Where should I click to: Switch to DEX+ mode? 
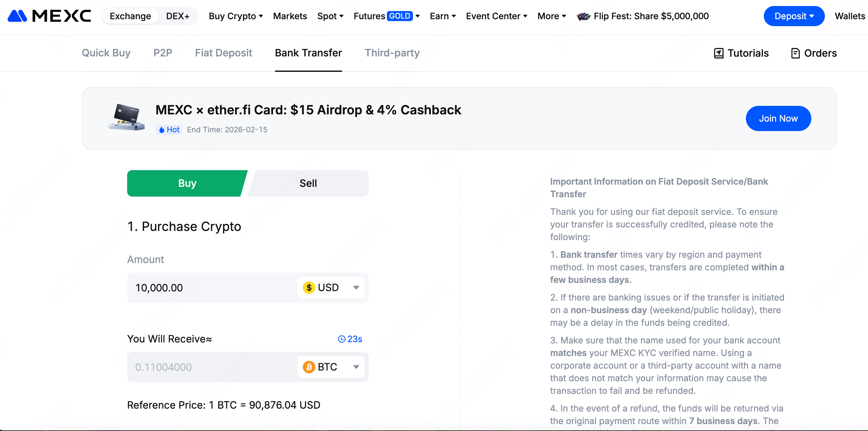tap(178, 16)
